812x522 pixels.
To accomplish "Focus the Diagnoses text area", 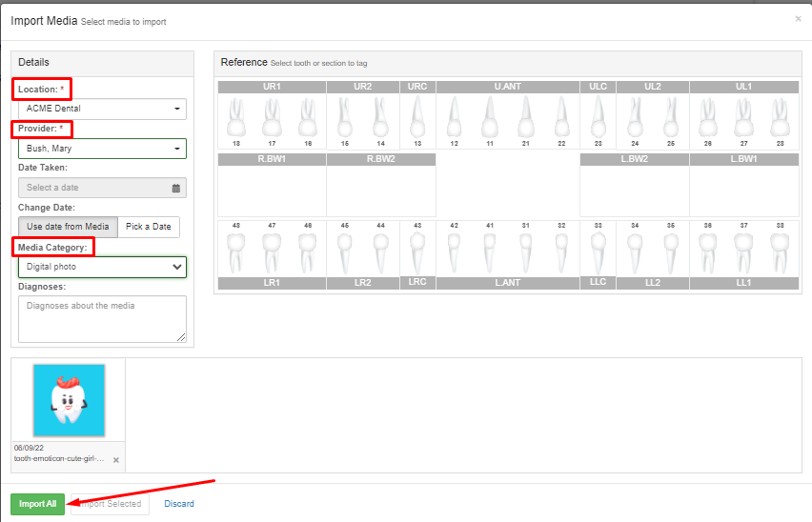I will [x=103, y=319].
